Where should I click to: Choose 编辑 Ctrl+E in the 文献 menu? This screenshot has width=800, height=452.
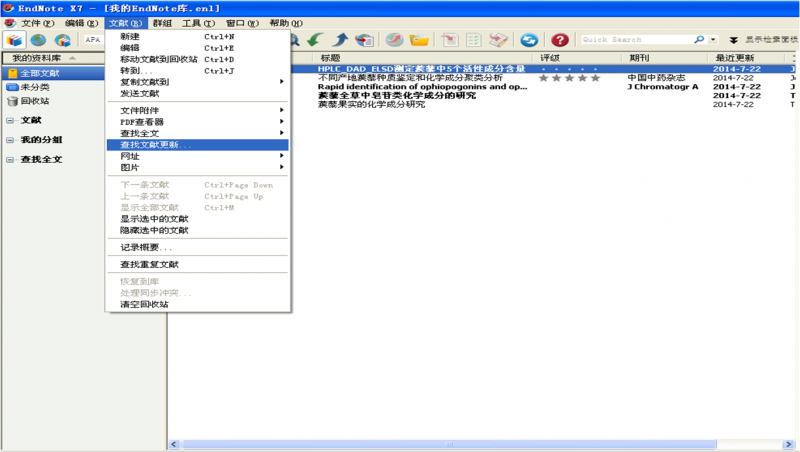point(197,47)
